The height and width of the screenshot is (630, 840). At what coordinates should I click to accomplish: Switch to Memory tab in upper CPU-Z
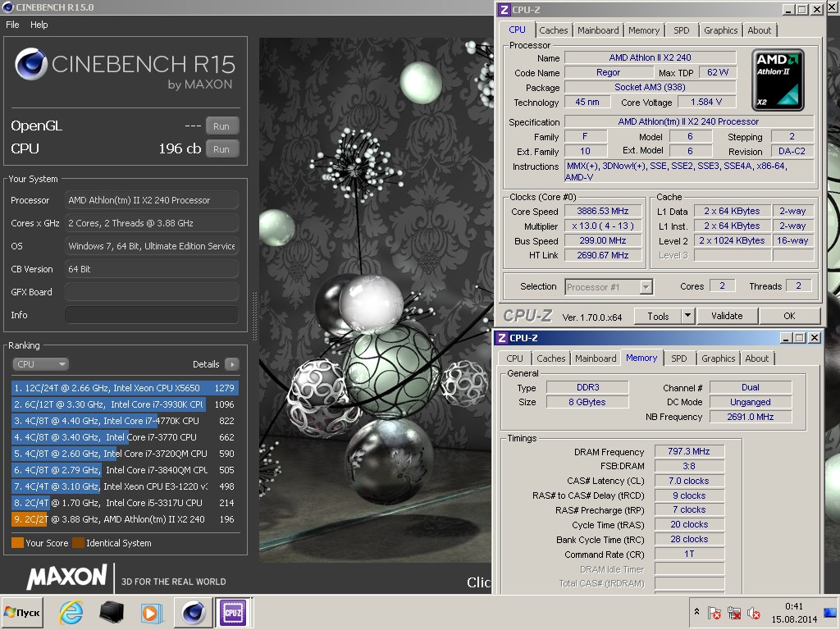(x=644, y=30)
